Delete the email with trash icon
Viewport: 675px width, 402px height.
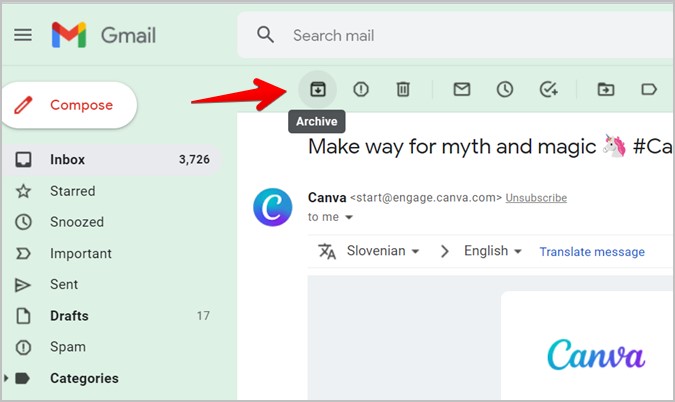pos(403,90)
